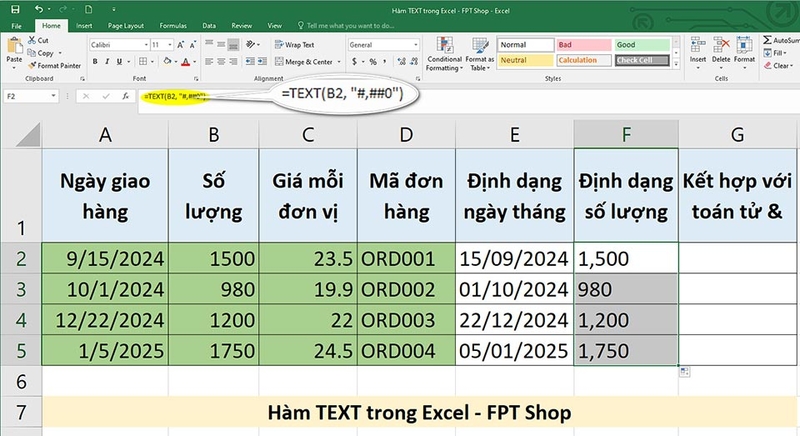Screen dimensions: 800x436
Task: Toggle Underline formatting
Action: (119, 62)
